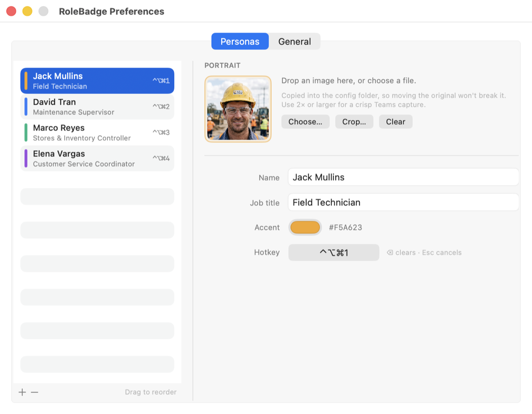
Task: Minimize the Preferences window with yellow button
Action: point(27,12)
